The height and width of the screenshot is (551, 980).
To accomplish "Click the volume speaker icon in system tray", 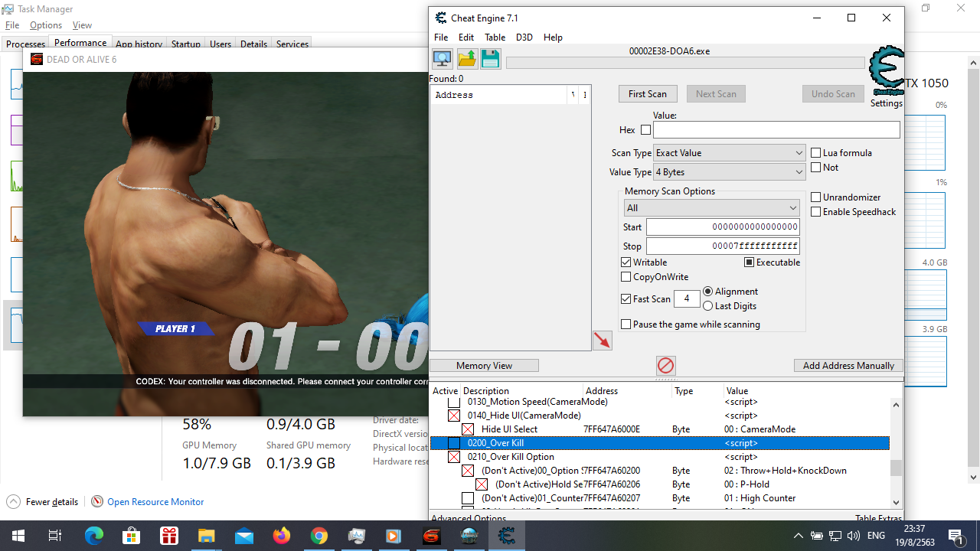I will tap(854, 536).
